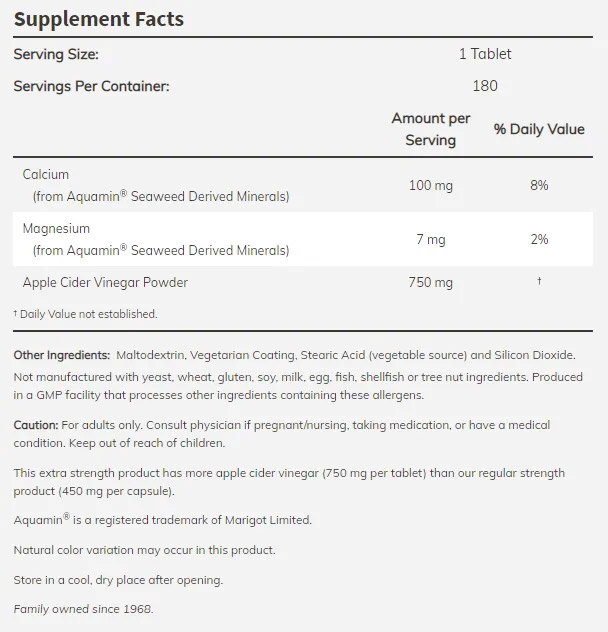608x632 pixels.
Task: Click the 8% daily value for calcium
Action: (x=539, y=185)
